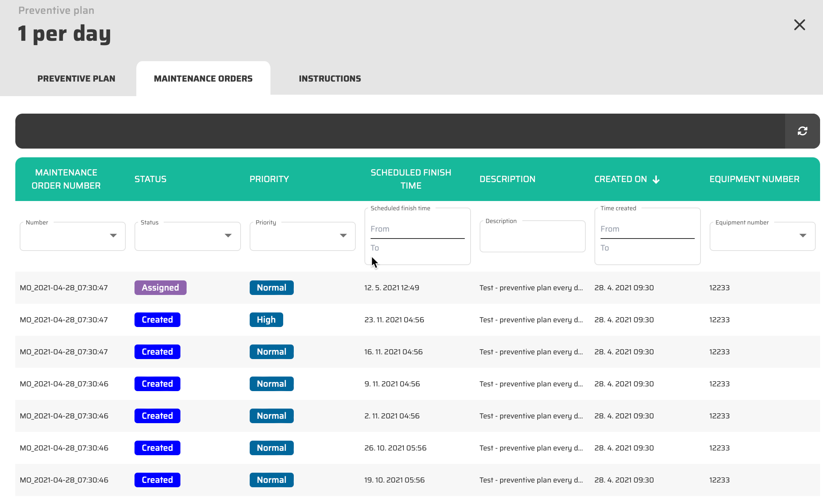
Task: Open the order scheduled 23. 11. 2021 04:56
Action: point(394,320)
